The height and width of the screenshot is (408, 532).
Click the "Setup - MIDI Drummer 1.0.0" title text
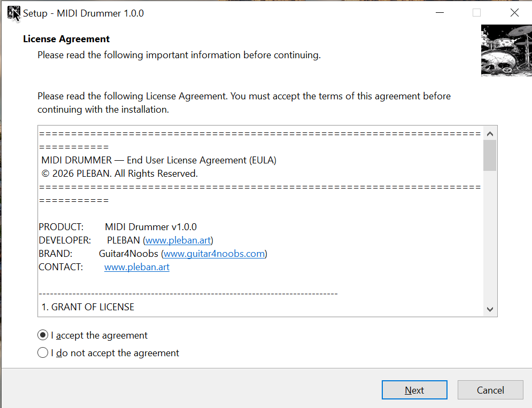83,13
